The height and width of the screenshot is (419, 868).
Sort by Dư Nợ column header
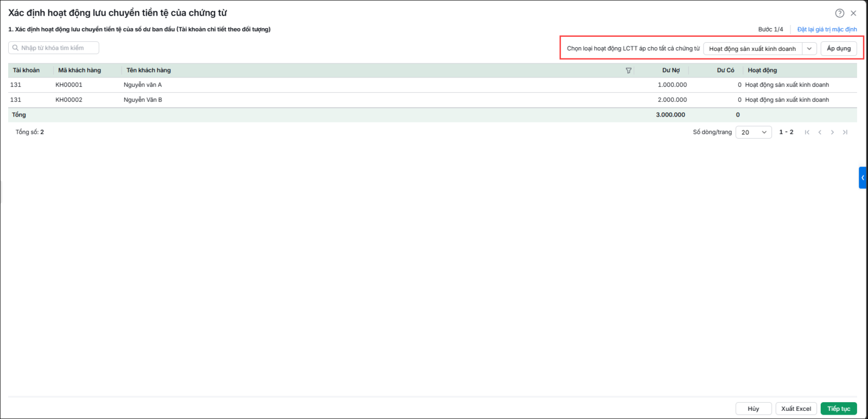[x=671, y=70]
